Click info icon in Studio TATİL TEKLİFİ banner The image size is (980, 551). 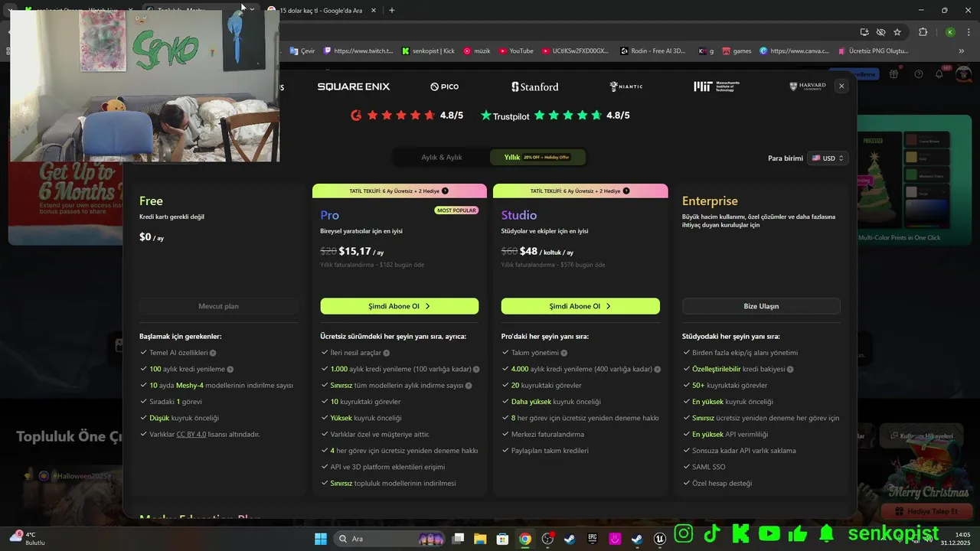pos(626,191)
